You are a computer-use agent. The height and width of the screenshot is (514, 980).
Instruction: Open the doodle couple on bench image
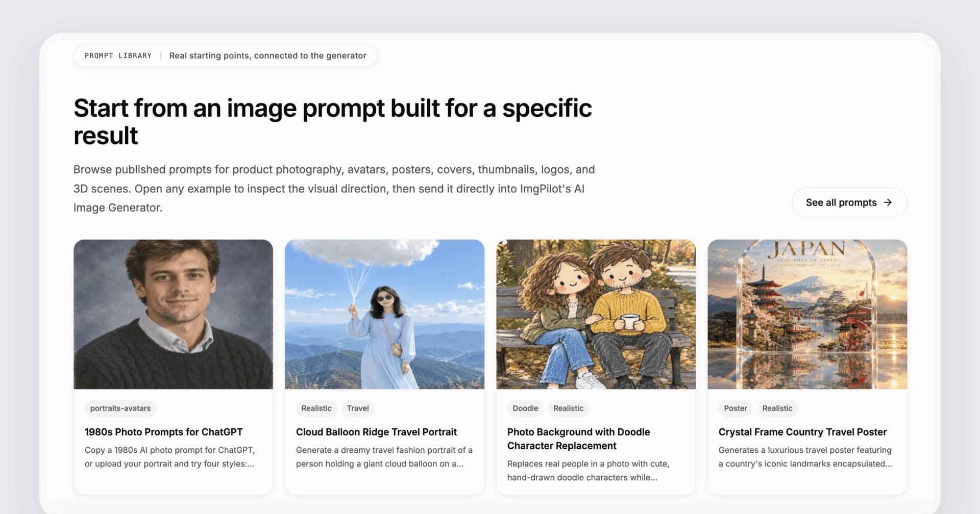[x=596, y=314]
